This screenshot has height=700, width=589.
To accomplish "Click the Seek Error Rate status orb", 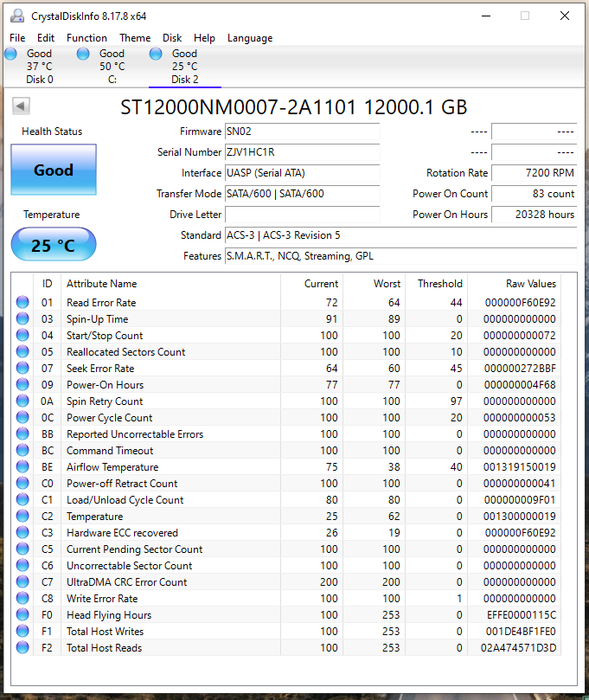I will tap(22, 369).
